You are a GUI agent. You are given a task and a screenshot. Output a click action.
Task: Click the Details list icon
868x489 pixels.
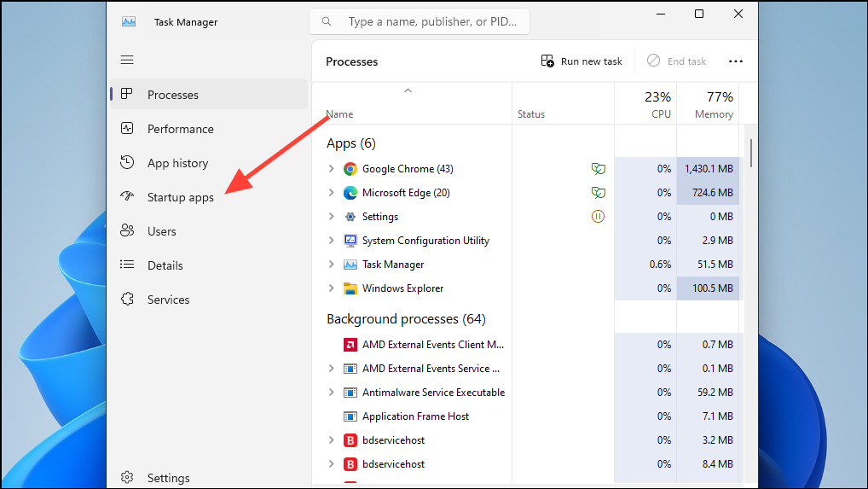tap(127, 265)
